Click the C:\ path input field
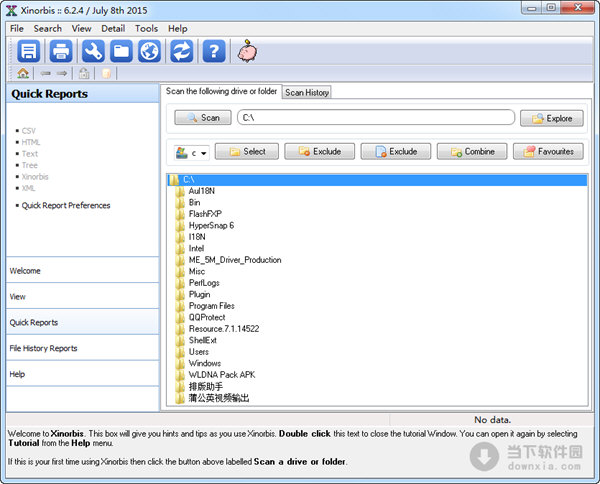 pos(376,117)
